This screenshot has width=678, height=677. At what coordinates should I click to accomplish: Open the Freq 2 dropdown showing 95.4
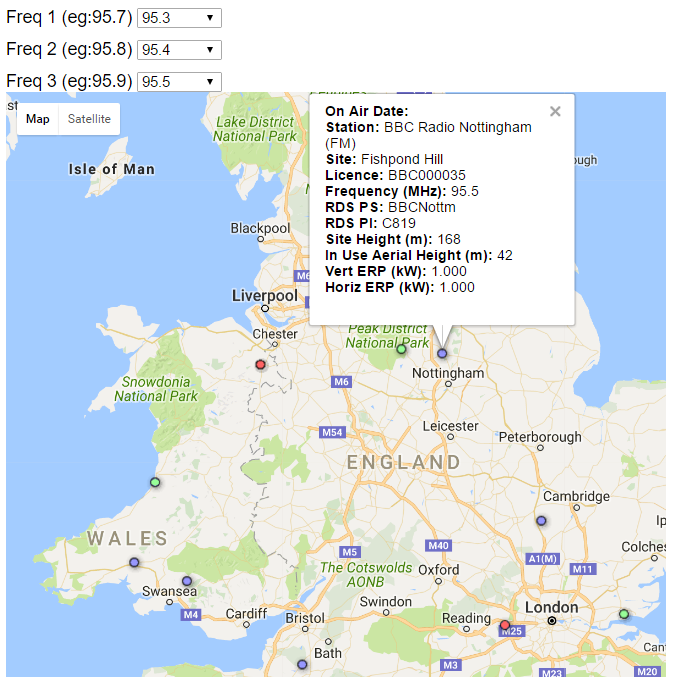coord(179,50)
